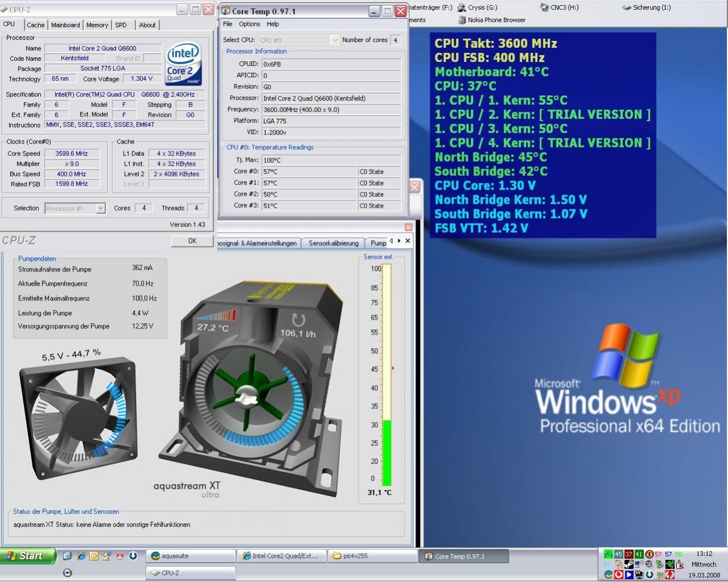Screen dimensions: 728x582
Task: Open the monitor tray icon showing 99
Action: point(639,575)
